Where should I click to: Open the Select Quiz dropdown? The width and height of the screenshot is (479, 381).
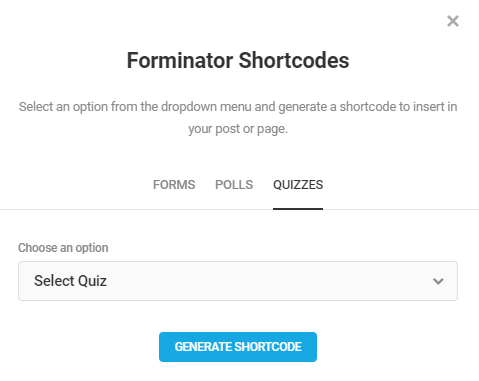(x=238, y=281)
